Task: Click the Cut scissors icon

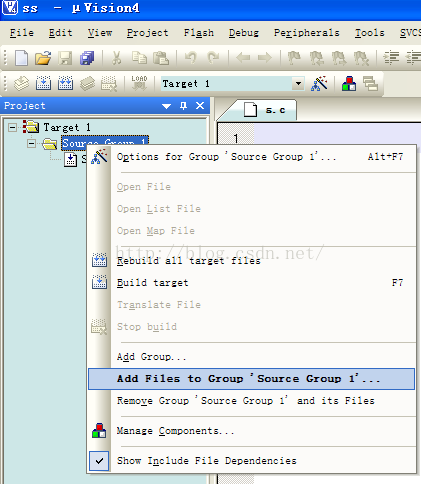Action: [x=116, y=58]
